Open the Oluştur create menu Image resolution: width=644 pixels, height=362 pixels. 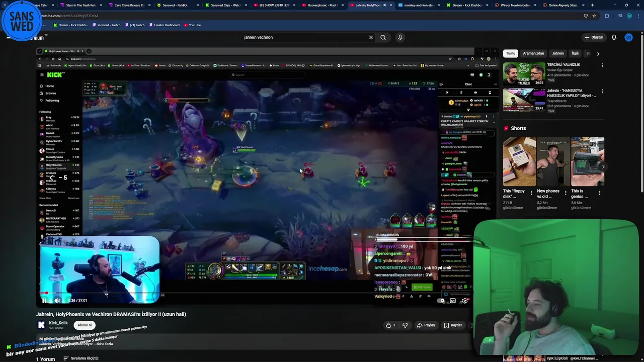[x=594, y=37]
